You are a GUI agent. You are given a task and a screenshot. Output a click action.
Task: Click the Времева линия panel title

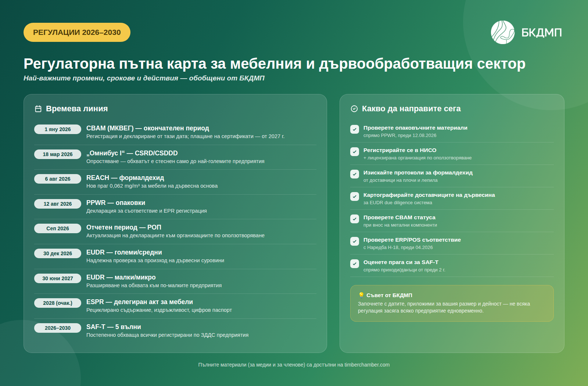[77, 109]
